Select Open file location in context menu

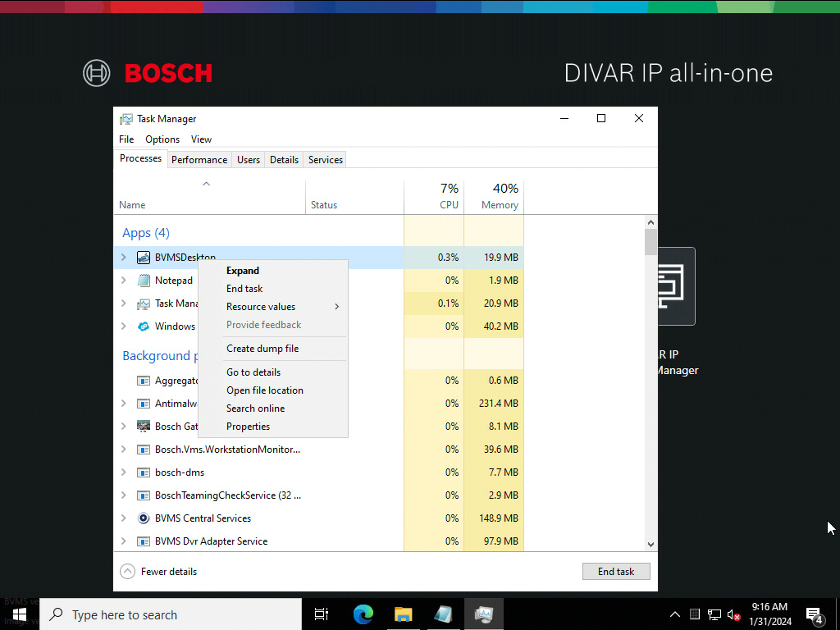click(x=264, y=390)
